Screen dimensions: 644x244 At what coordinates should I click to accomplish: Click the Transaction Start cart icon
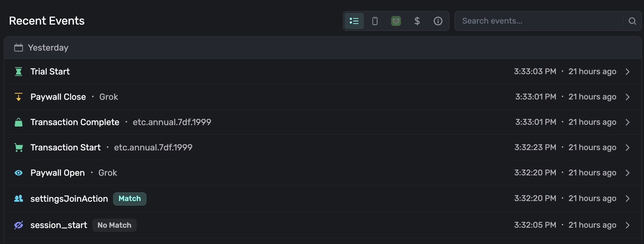point(19,148)
